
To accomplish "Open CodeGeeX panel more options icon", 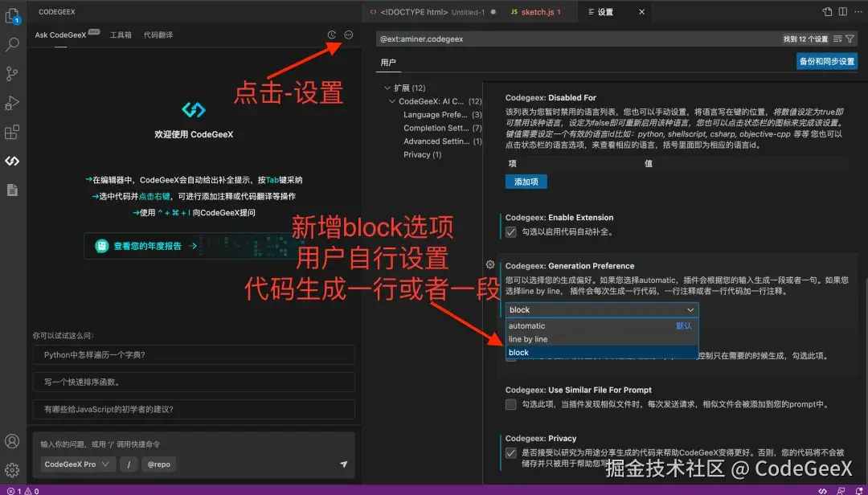I will click(x=349, y=35).
